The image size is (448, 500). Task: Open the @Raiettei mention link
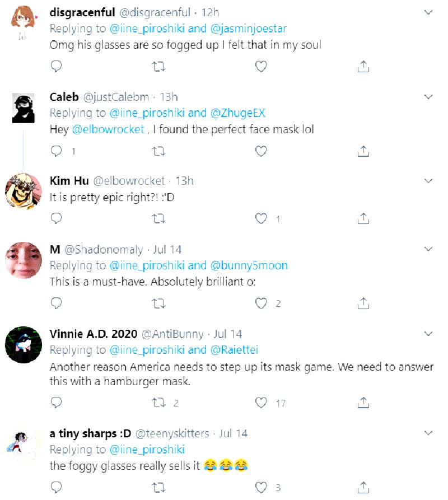234,350
